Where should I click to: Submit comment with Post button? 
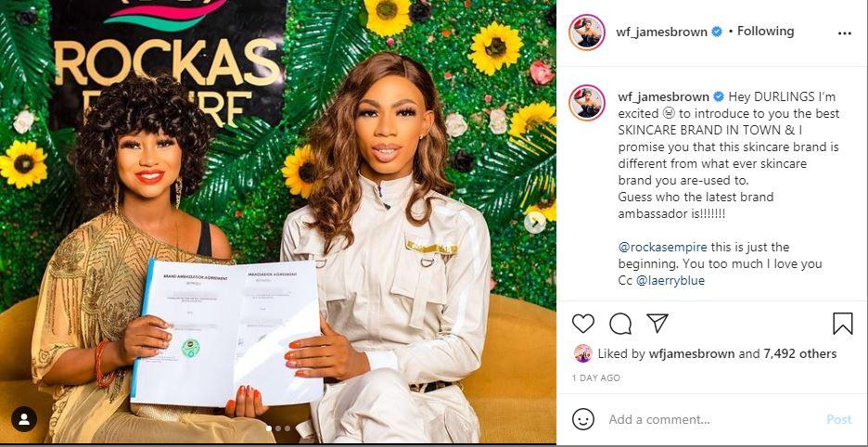click(838, 419)
